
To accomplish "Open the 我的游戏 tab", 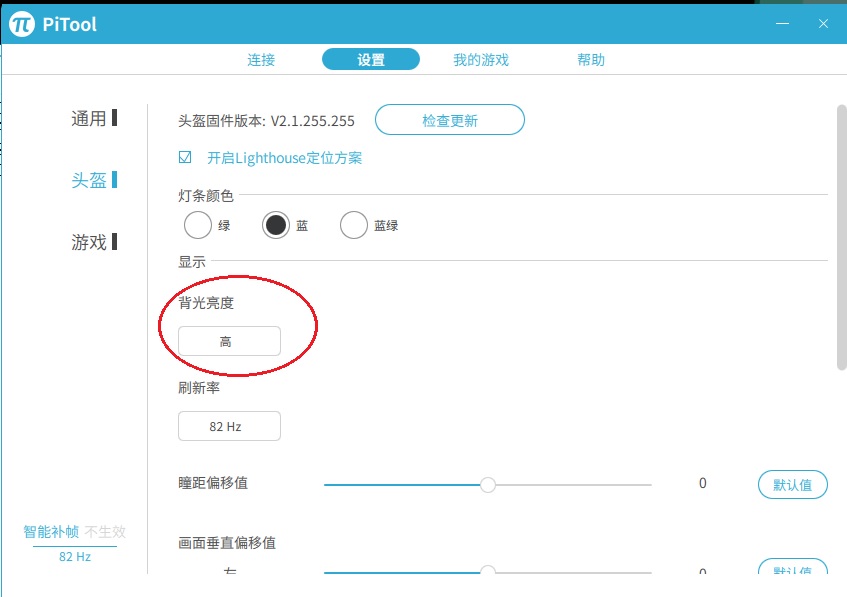I will tap(481, 60).
